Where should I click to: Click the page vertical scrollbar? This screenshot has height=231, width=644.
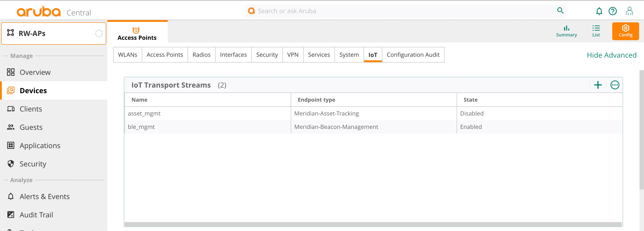click(x=642, y=130)
